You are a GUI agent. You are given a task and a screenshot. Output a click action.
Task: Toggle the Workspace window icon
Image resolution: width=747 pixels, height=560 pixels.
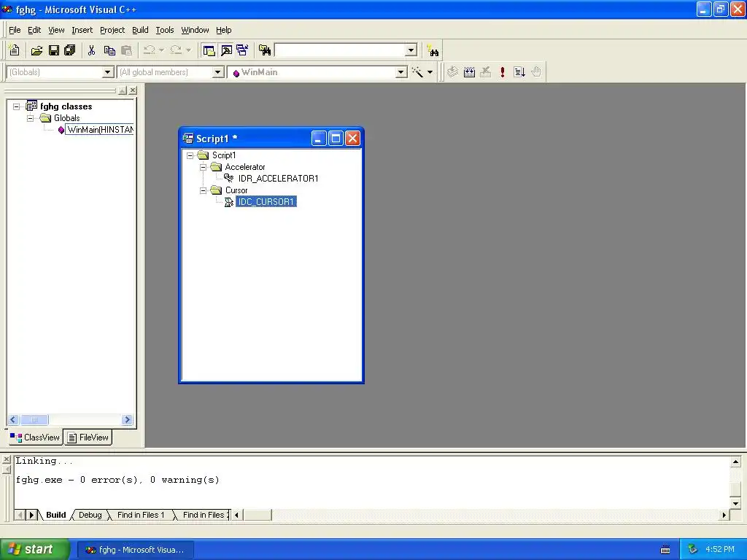[x=209, y=50]
